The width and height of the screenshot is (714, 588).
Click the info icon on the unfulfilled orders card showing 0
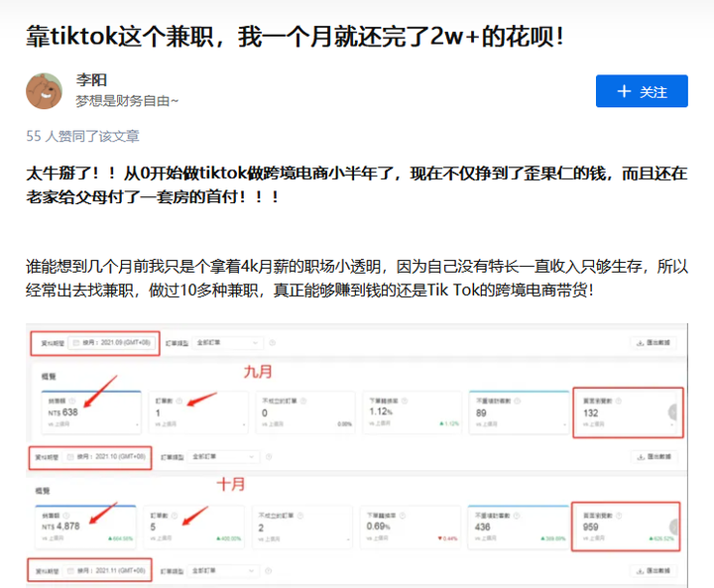click(x=303, y=401)
